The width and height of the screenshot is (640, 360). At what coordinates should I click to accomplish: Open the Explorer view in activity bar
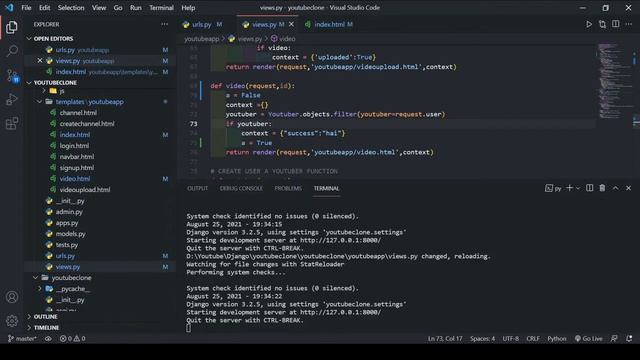(12, 27)
